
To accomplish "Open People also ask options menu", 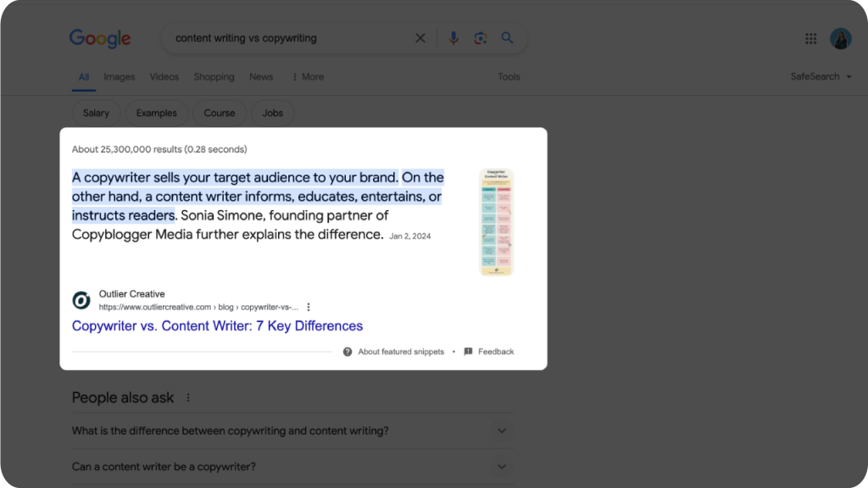I will (188, 398).
